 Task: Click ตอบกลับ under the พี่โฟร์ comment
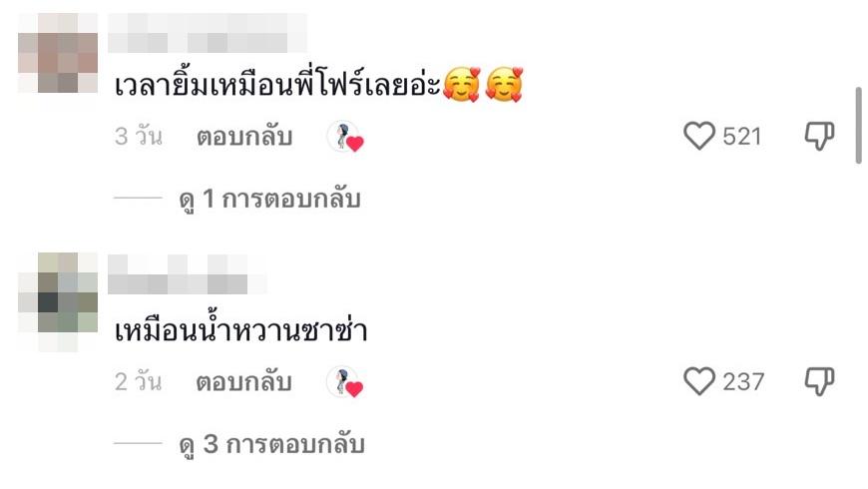pos(244,137)
